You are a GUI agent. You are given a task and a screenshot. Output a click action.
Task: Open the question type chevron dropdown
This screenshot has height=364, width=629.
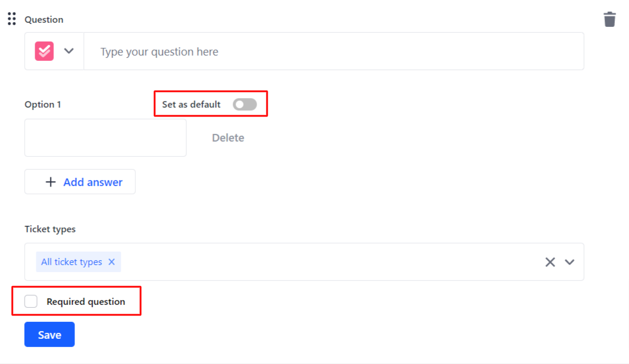(69, 51)
